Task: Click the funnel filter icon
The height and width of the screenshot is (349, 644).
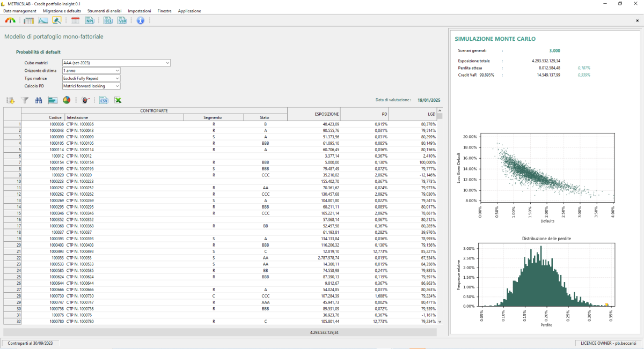Action: pyautogui.click(x=25, y=100)
